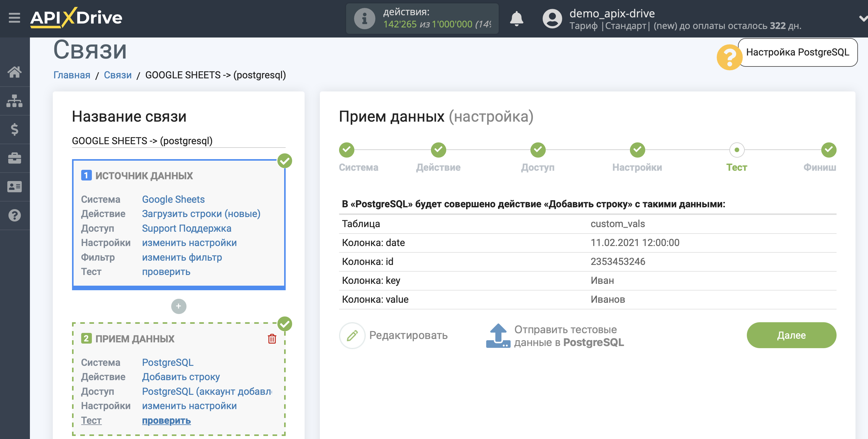Screen dimensions: 868x439
Task: Go to Действие step
Action: tap(438, 150)
